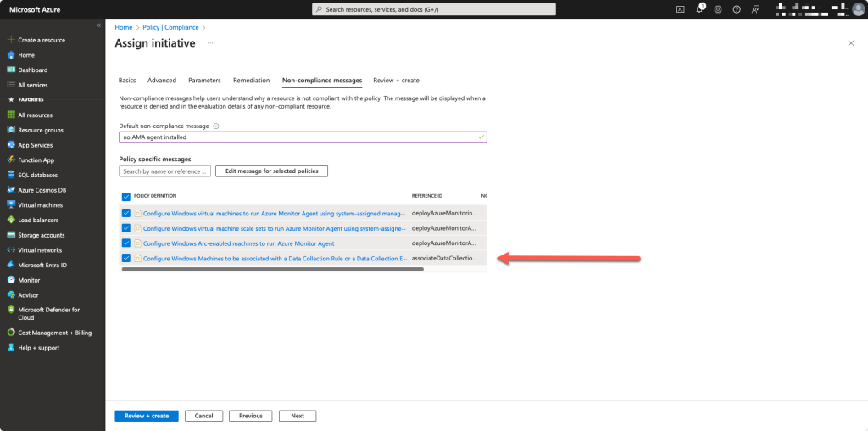Go to Home in the sidebar
Screen dimensions: 868x431
26,55
